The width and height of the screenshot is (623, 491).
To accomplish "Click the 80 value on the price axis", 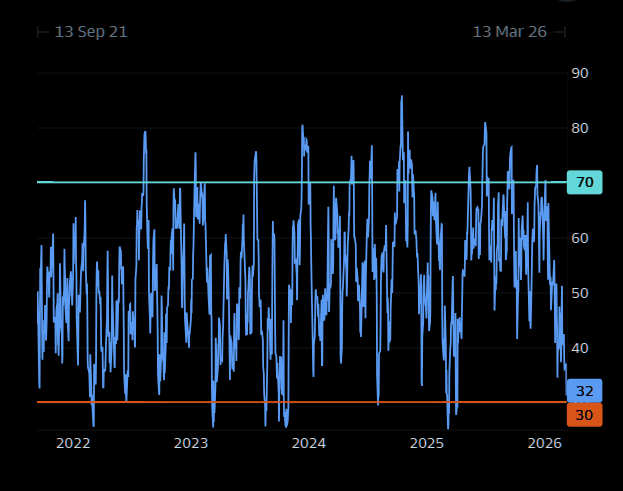I will 580,128.
